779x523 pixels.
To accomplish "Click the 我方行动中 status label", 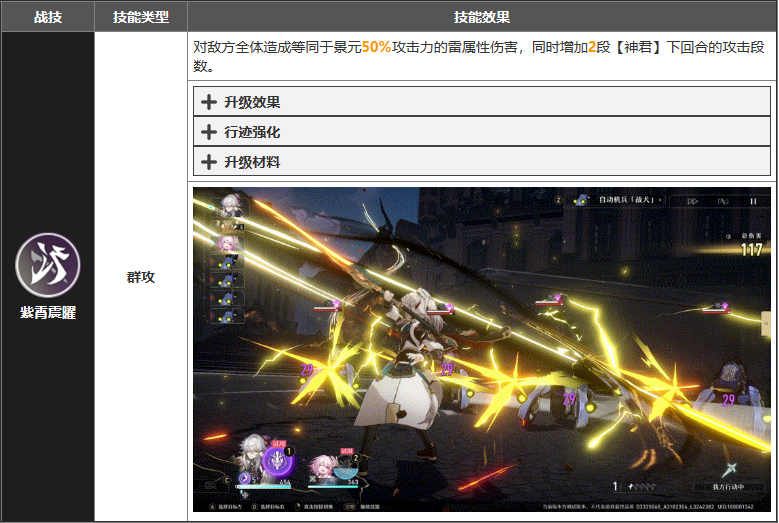I will 728,487.
